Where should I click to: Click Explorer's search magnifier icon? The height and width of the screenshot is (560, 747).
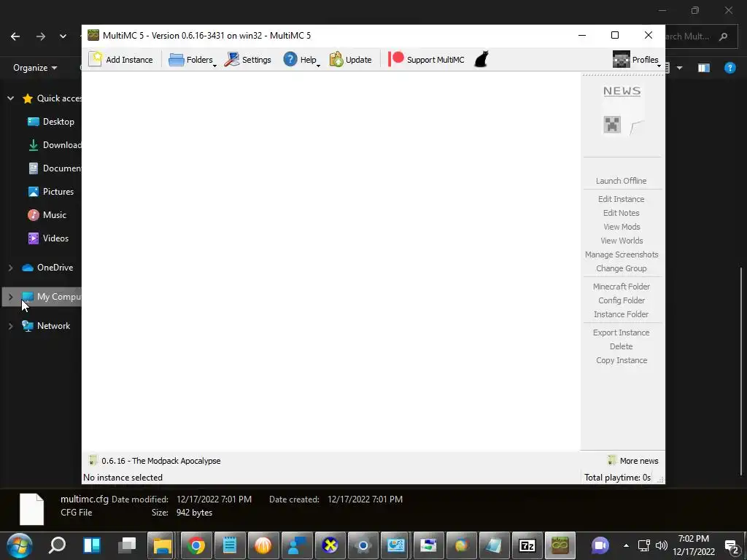click(x=723, y=36)
